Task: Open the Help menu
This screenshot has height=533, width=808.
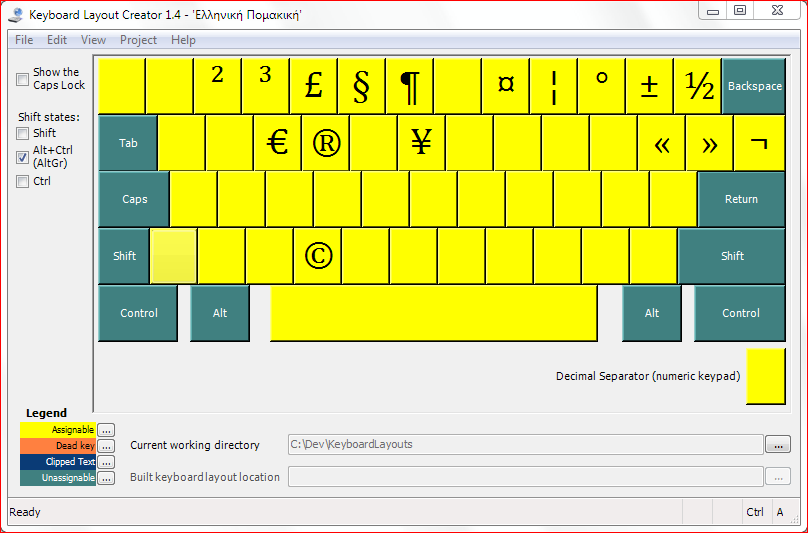Action: click(183, 40)
